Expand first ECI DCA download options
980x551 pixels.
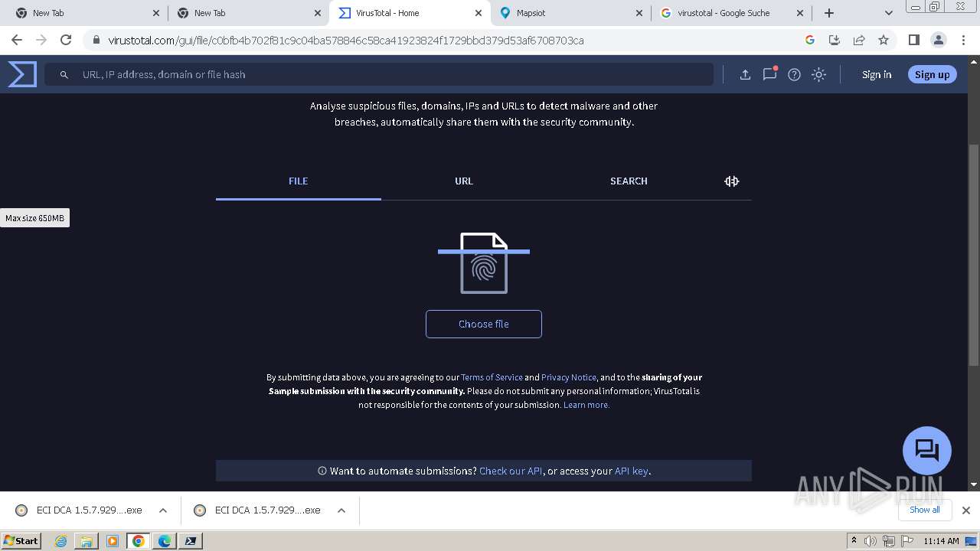pos(163,510)
